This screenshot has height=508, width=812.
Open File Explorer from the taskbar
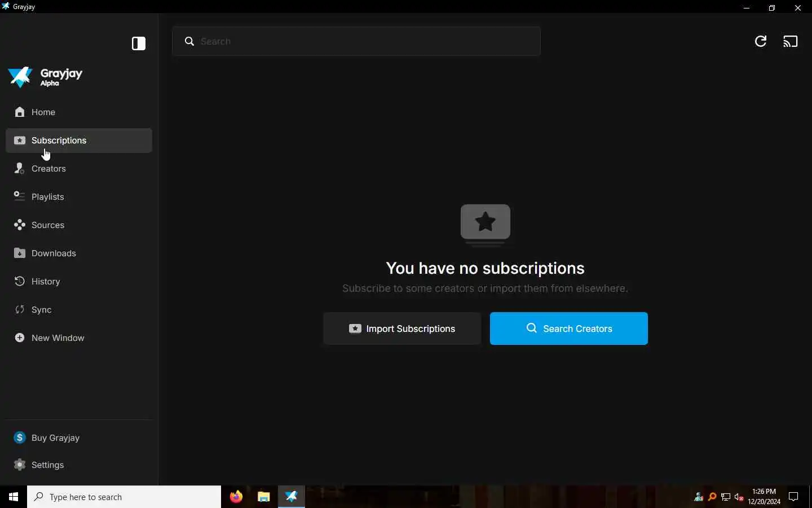(x=264, y=497)
